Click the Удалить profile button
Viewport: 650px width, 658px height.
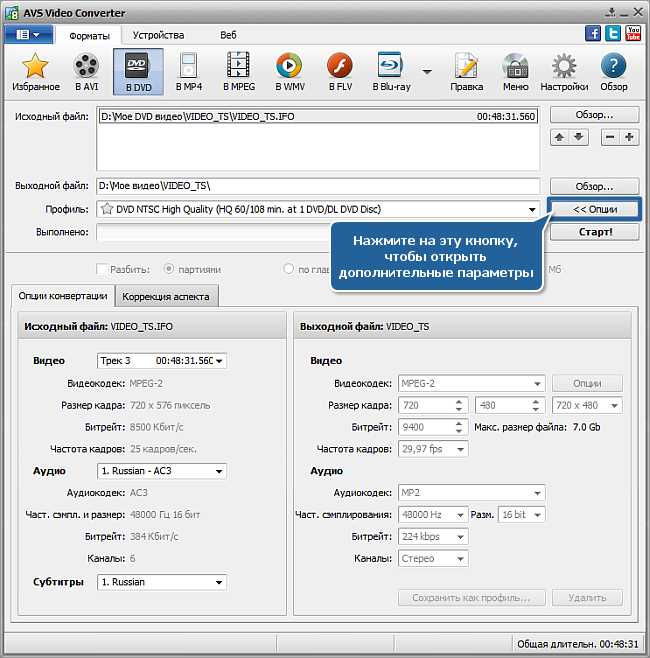click(587, 598)
